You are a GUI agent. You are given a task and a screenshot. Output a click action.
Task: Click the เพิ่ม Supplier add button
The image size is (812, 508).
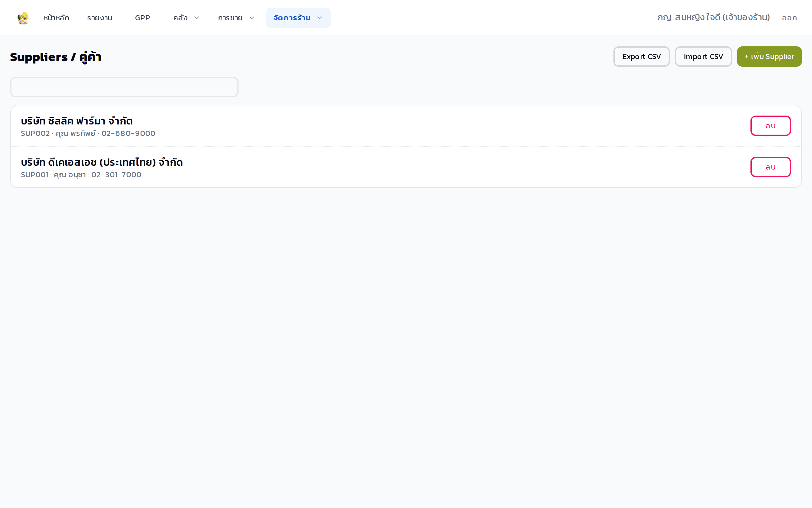769,57
